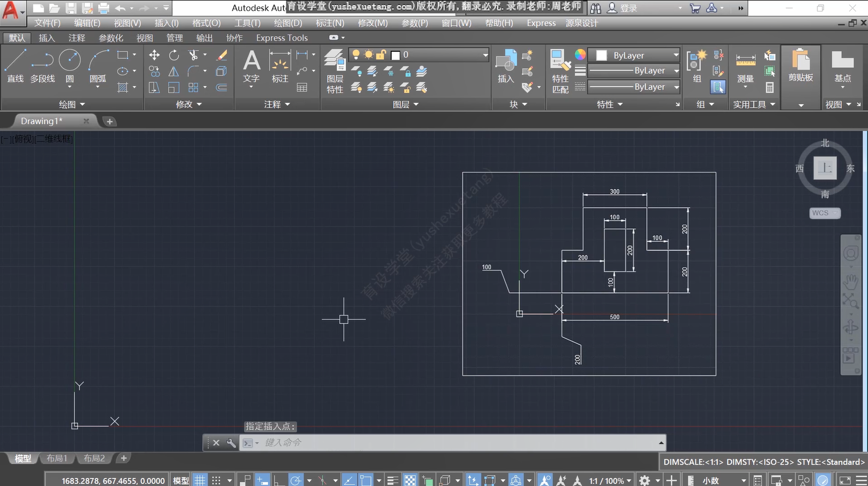Expand the Annotation (注释) panel
The height and width of the screenshot is (486, 868).
[277, 104]
